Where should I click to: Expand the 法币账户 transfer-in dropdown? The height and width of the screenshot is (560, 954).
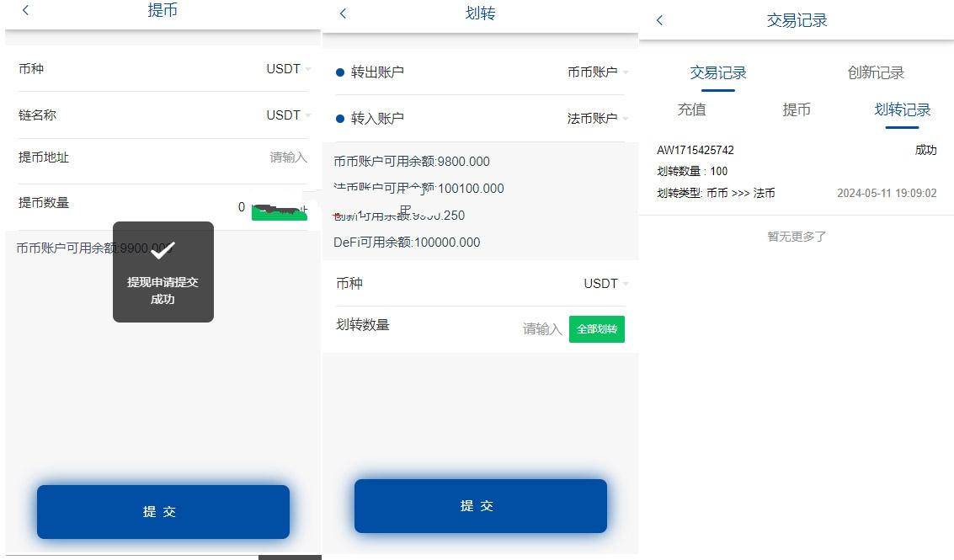598,119
